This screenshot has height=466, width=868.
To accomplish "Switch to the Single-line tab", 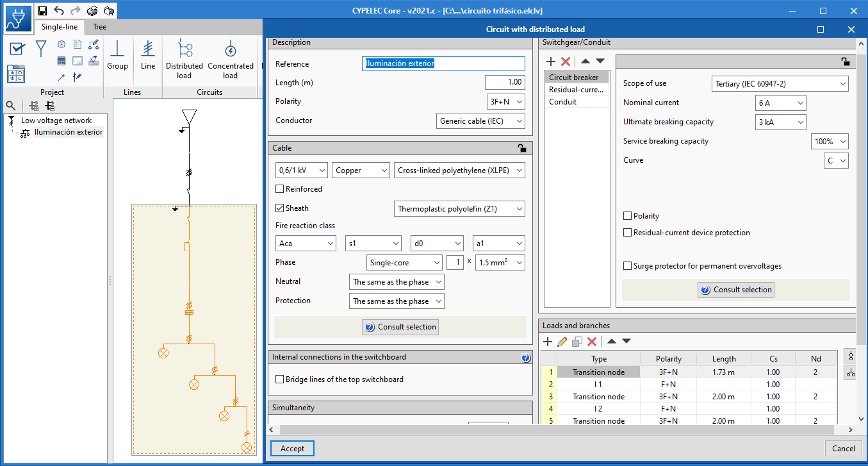I will point(60,27).
